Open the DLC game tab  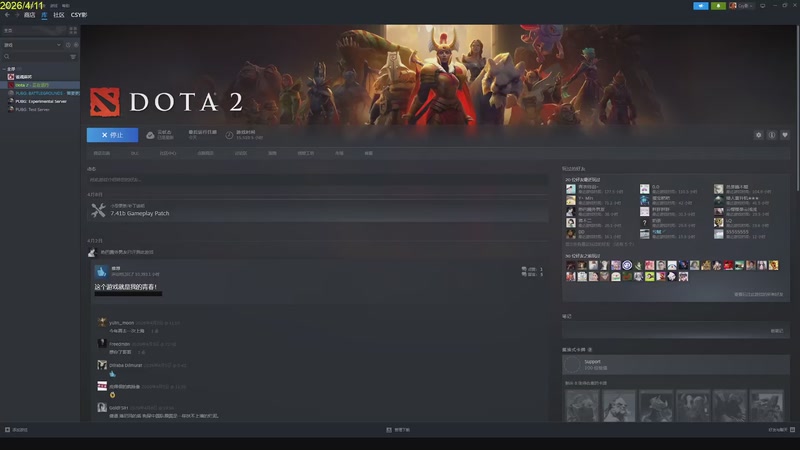(x=135, y=154)
